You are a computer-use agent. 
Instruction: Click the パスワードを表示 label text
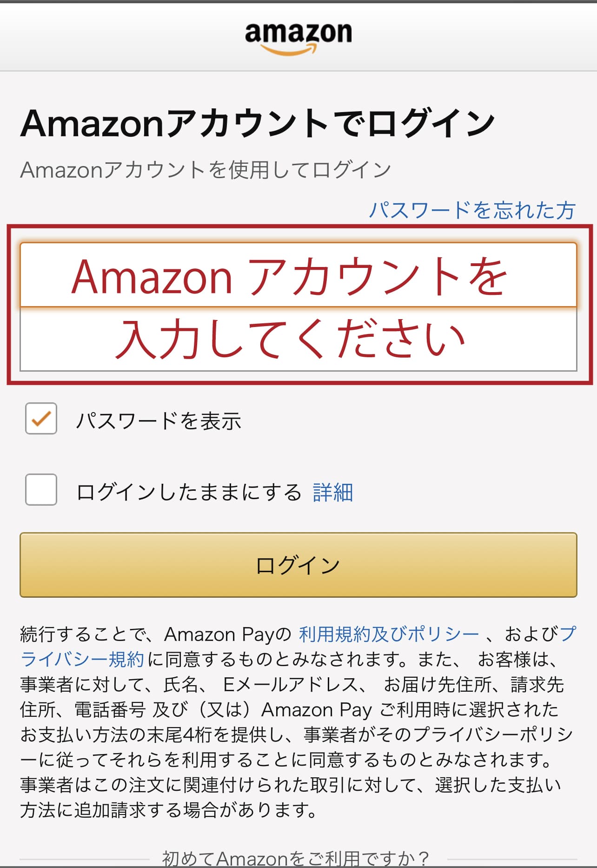coord(159,421)
